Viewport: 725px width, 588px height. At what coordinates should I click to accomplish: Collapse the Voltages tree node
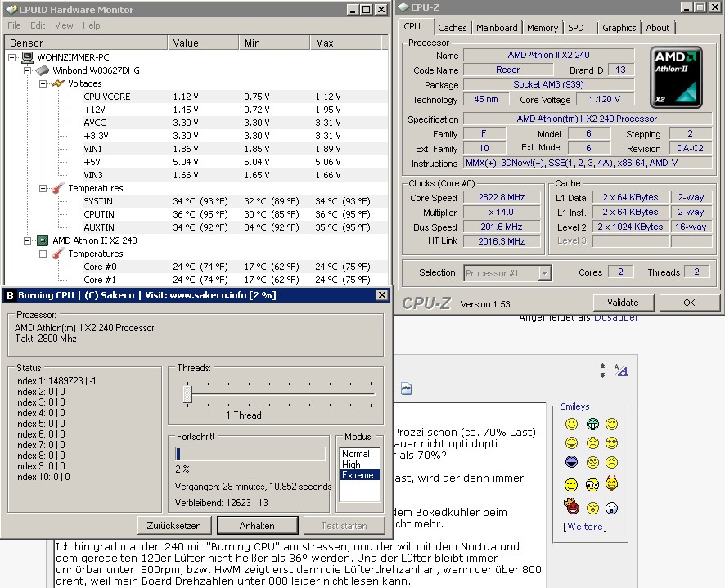pyautogui.click(x=43, y=83)
